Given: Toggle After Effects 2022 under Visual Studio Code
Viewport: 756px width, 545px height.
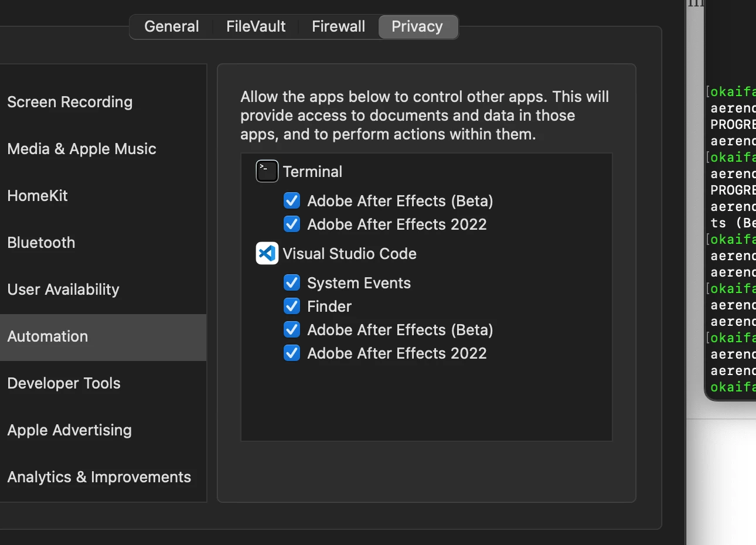Looking at the screenshot, I should click(292, 353).
